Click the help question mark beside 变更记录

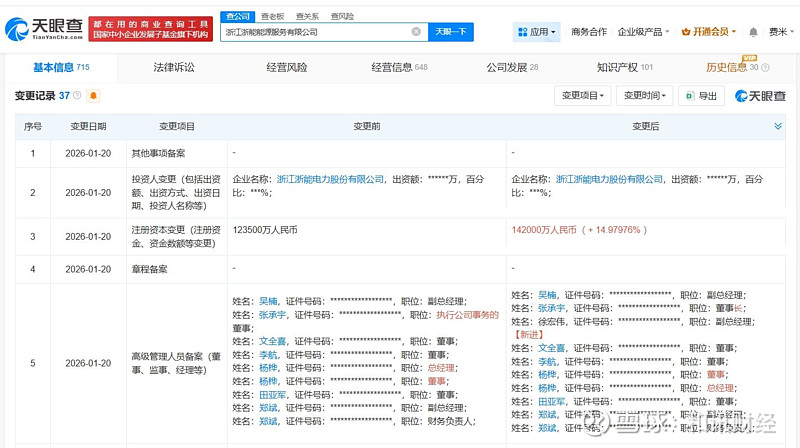pyautogui.click(x=78, y=96)
